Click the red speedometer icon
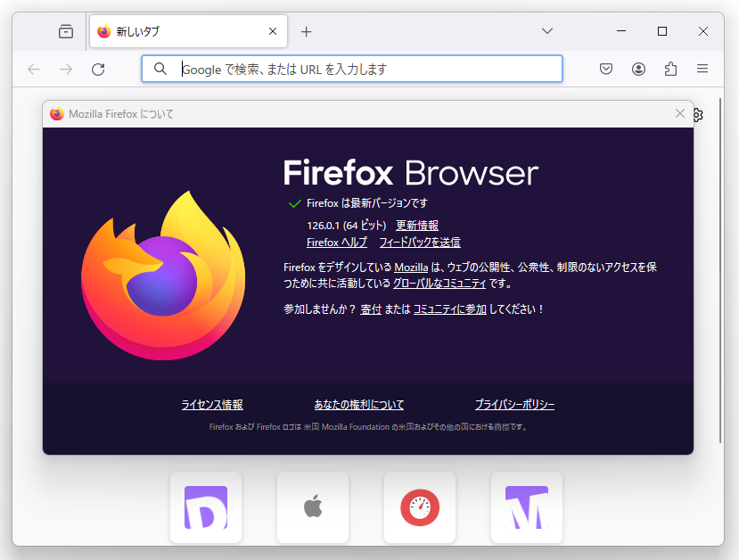Image resolution: width=739 pixels, height=560 pixels. (x=420, y=507)
